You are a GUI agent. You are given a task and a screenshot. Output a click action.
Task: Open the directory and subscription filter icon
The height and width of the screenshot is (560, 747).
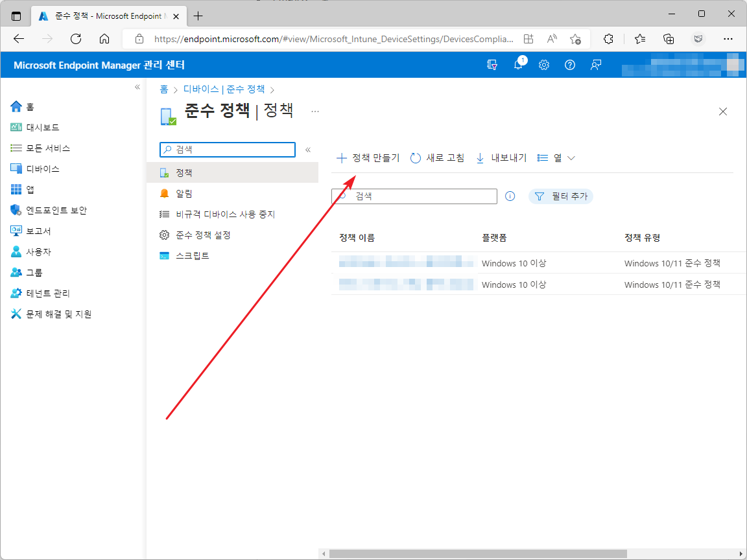pos(492,65)
